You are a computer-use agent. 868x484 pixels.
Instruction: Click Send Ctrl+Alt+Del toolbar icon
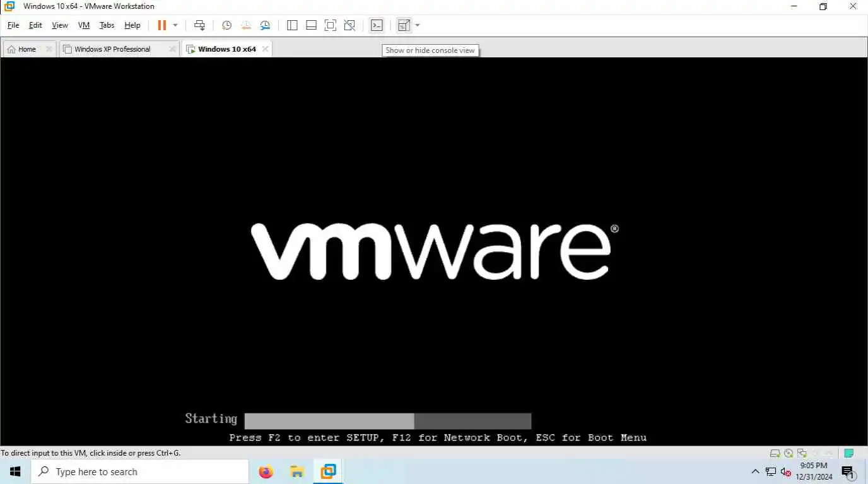point(199,25)
